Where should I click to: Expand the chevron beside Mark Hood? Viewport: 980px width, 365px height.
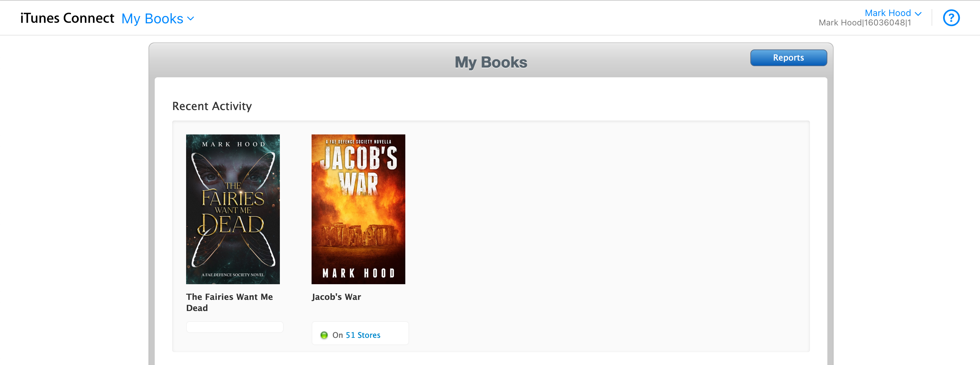tap(918, 14)
